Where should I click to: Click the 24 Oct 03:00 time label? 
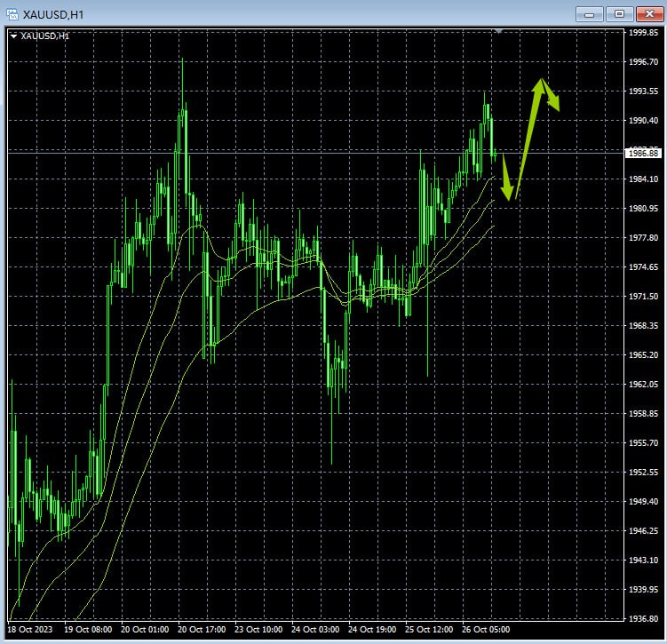[x=314, y=629]
